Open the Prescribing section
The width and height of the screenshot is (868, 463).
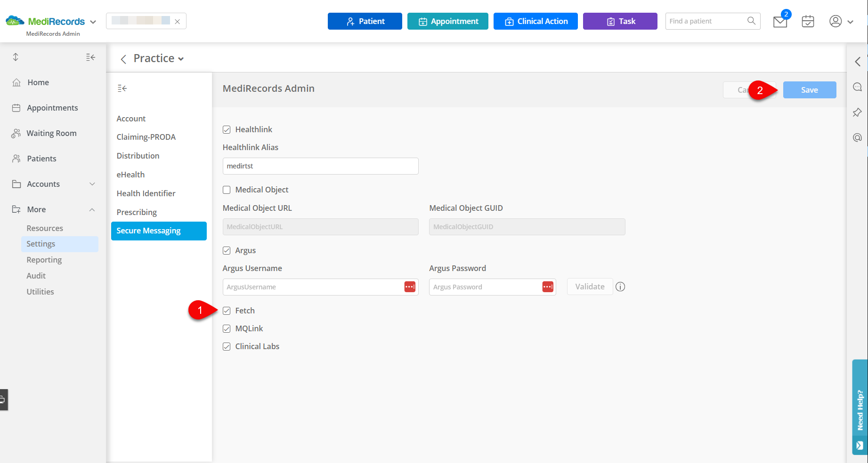[x=137, y=212]
